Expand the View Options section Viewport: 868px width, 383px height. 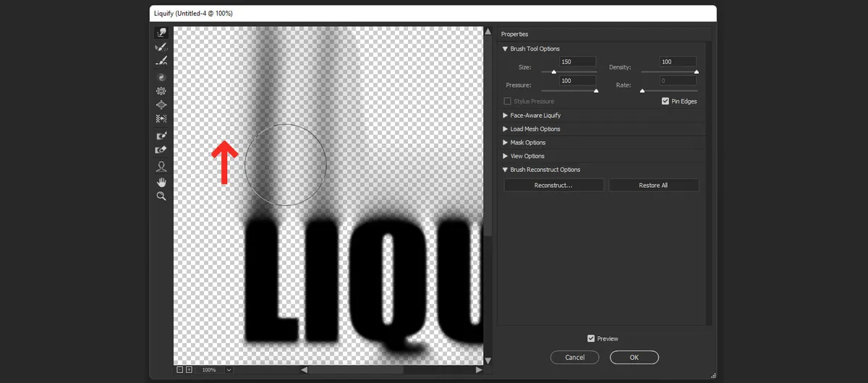(505, 156)
